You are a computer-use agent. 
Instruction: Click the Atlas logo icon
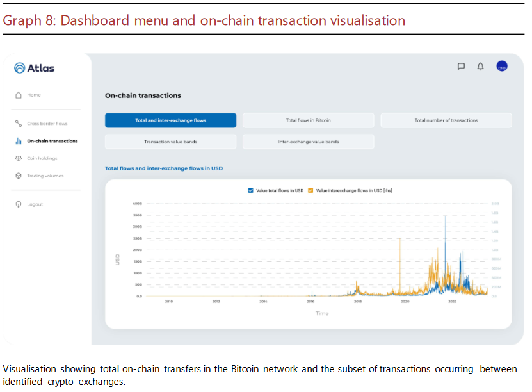pyautogui.click(x=20, y=68)
